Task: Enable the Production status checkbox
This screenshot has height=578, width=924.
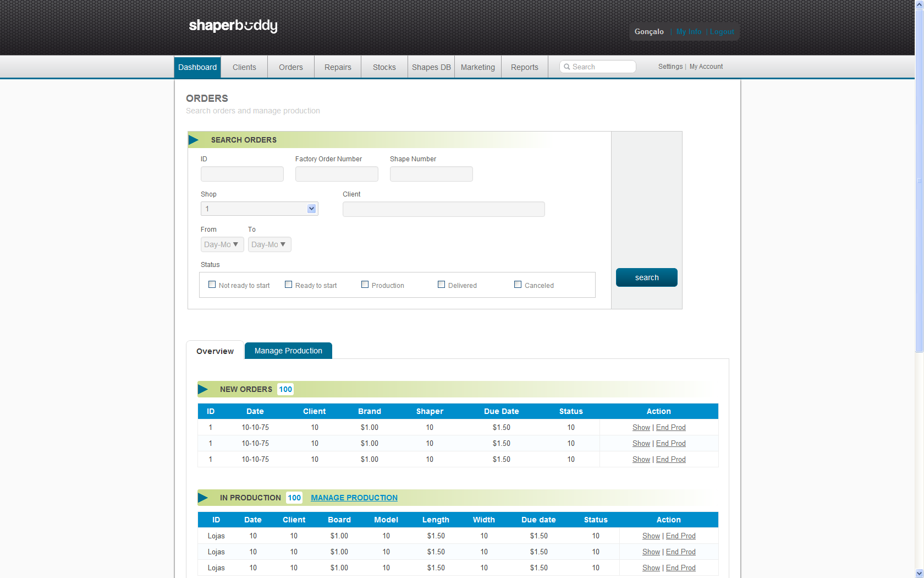Action: click(365, 285)
